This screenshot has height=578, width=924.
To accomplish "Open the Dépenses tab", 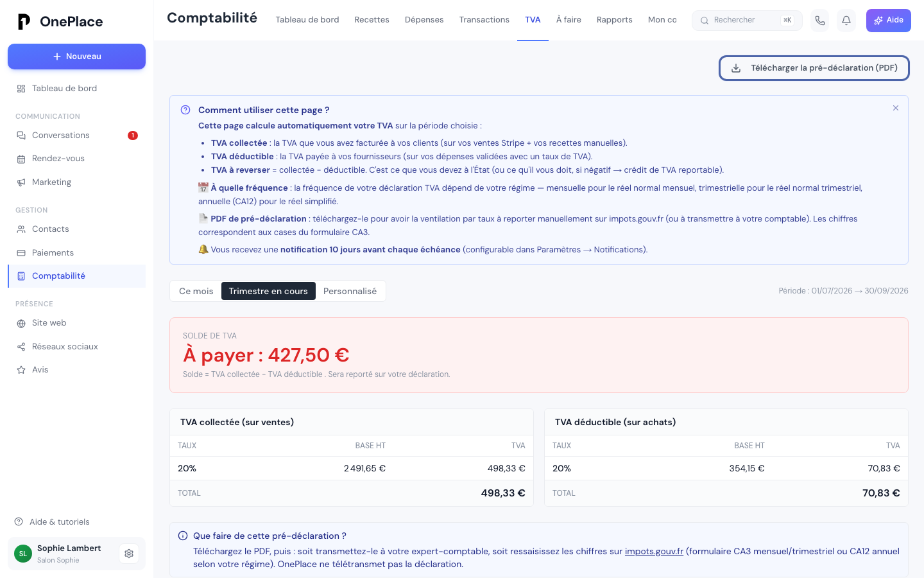I will tap(424, 20).
